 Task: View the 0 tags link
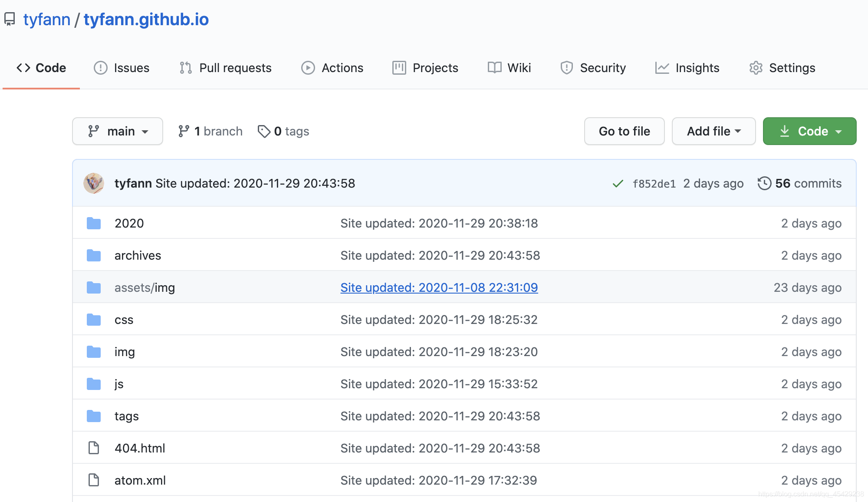pos(283,131)
